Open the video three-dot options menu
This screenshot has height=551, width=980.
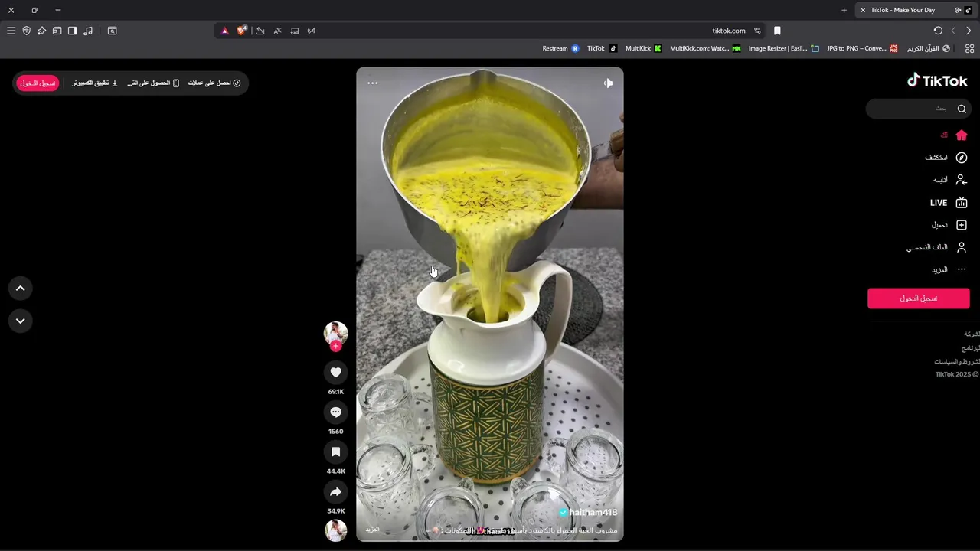coord(372,83)
